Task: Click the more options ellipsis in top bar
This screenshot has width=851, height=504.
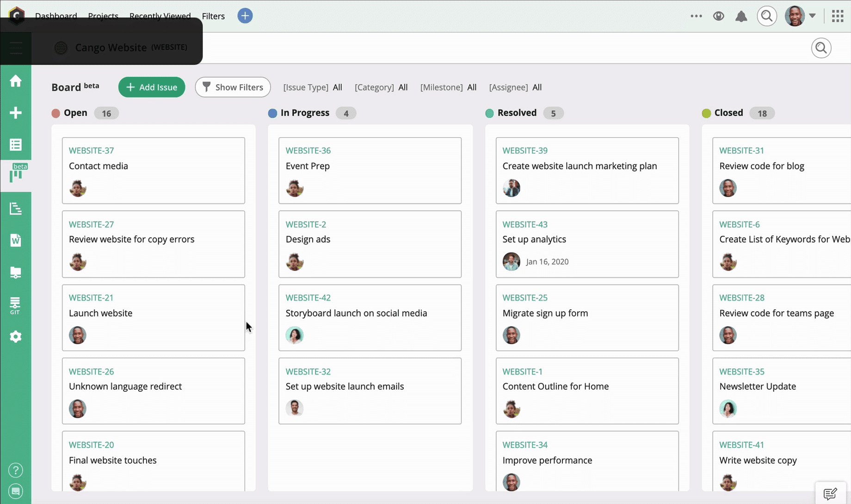Action: coord(696,16)
